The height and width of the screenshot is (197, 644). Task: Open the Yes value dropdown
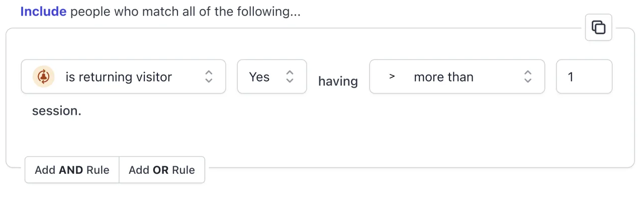tap(272, 77)
